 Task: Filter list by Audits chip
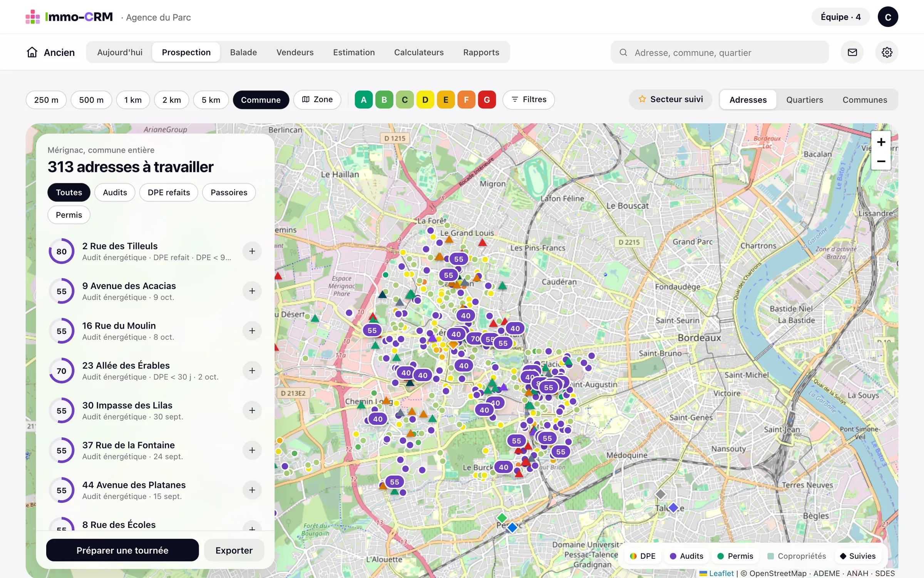coord(115,192)
